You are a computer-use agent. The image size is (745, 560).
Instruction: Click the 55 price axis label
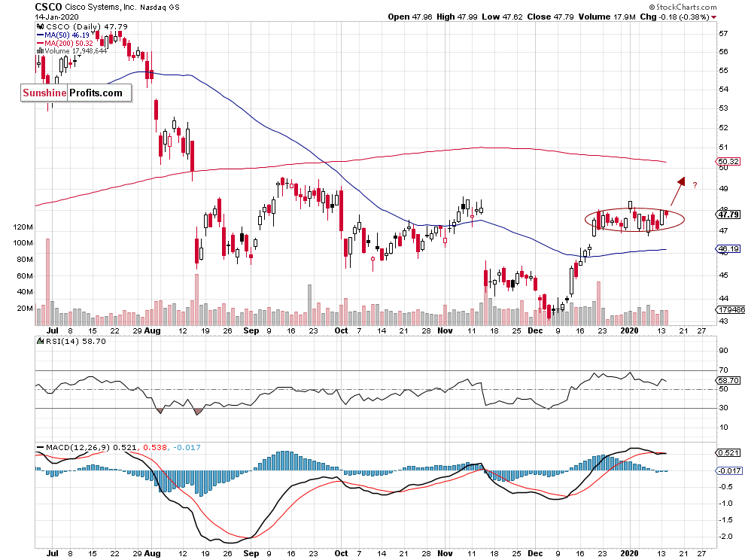tap(723, 70)
